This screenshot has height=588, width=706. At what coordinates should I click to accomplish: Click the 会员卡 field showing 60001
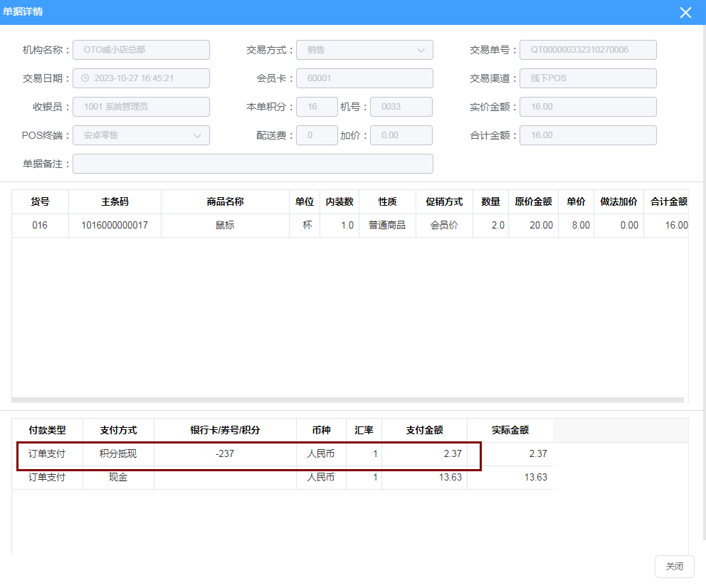click(364, 78)
